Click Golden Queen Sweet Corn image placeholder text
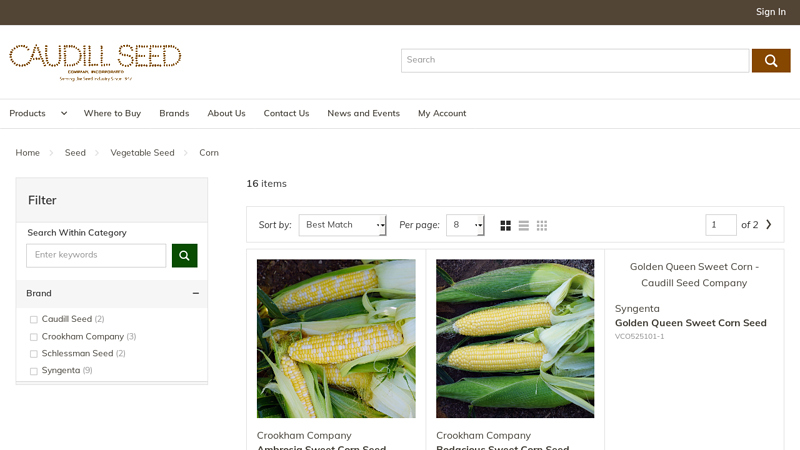The width and height of the screenshot is (800, 450). (694, 275)
